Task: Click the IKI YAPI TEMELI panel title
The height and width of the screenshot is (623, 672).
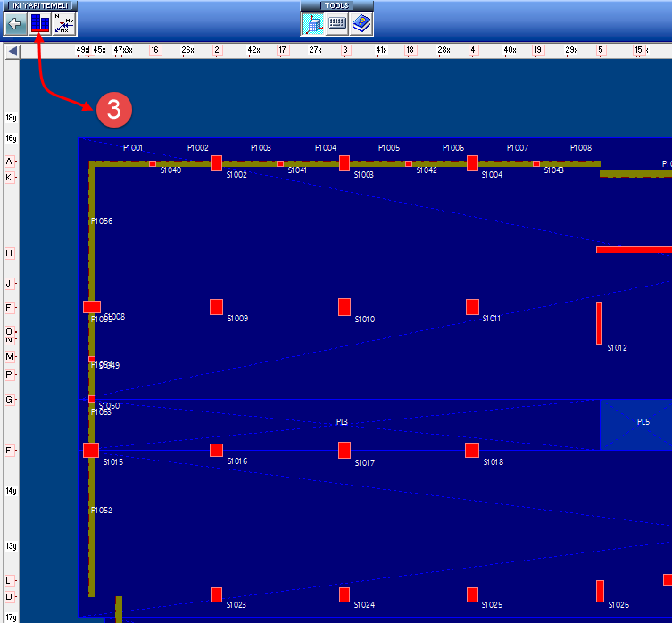Action: tap(39, 5)
